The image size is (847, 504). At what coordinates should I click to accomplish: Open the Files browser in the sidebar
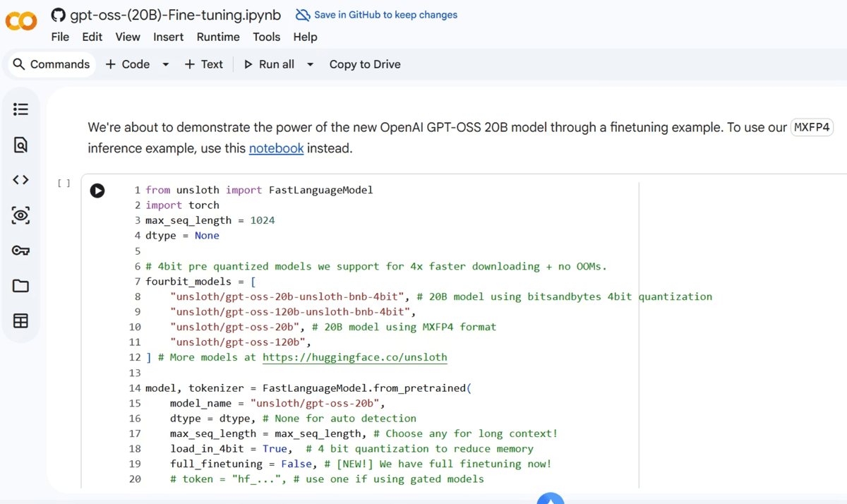click(x=20, y=286)
